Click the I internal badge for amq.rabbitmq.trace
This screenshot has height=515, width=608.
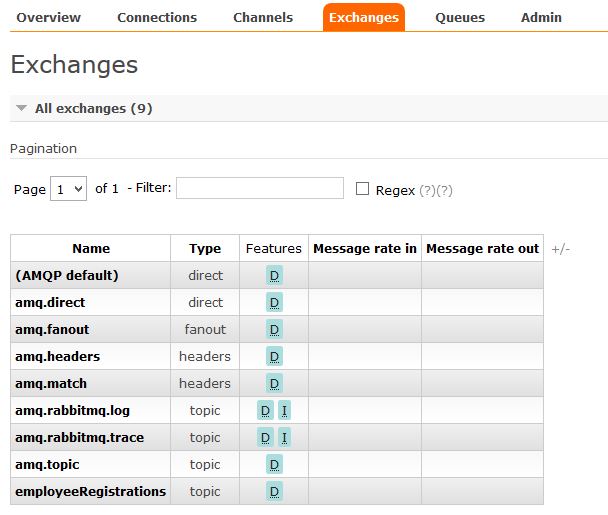tap(284, 437)
